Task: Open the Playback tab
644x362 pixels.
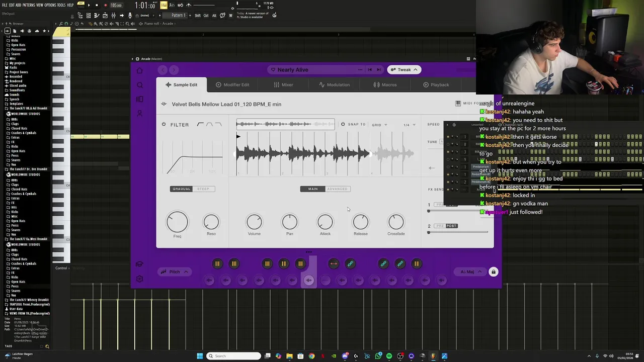Action: (x=436, y=85)
